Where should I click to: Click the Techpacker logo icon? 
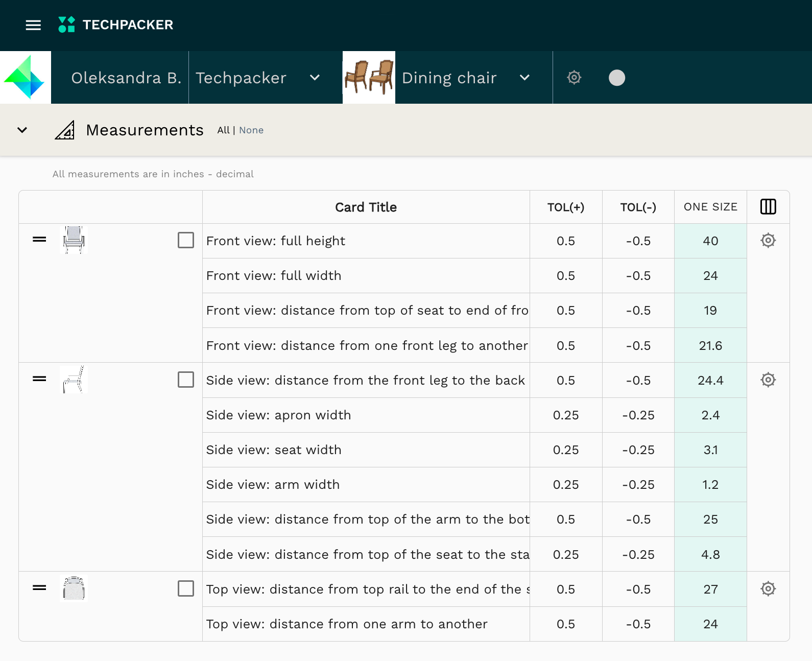[66, 25]
